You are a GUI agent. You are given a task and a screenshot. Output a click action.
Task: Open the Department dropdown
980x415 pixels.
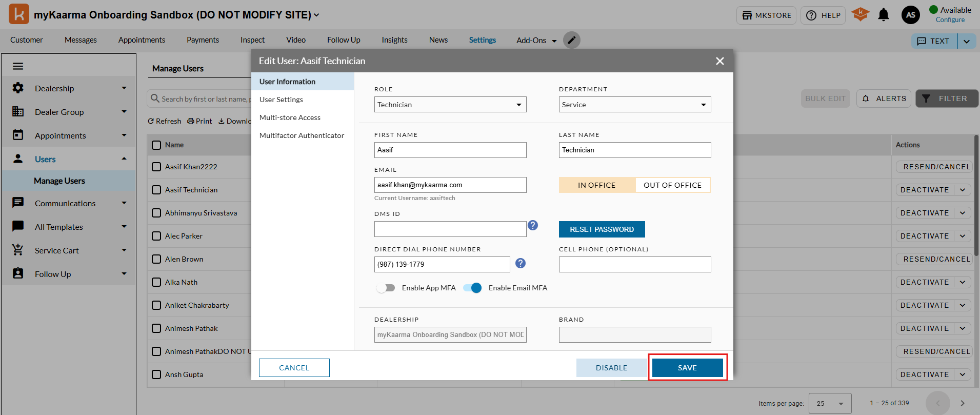pyautogui.click(x=635, y=105)
